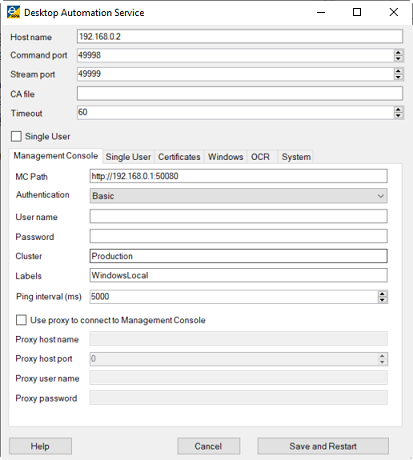Open Help for the service
This screenshot has width=413, height=460.
pyautogui.click(x=40, y=446)
